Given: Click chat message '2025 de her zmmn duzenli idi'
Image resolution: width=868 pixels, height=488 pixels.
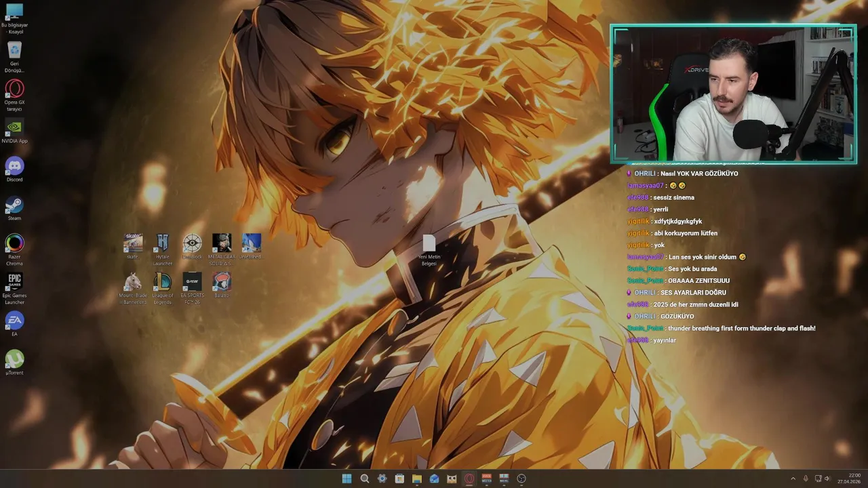Looking at the screenshot, I should coord(696,304).
